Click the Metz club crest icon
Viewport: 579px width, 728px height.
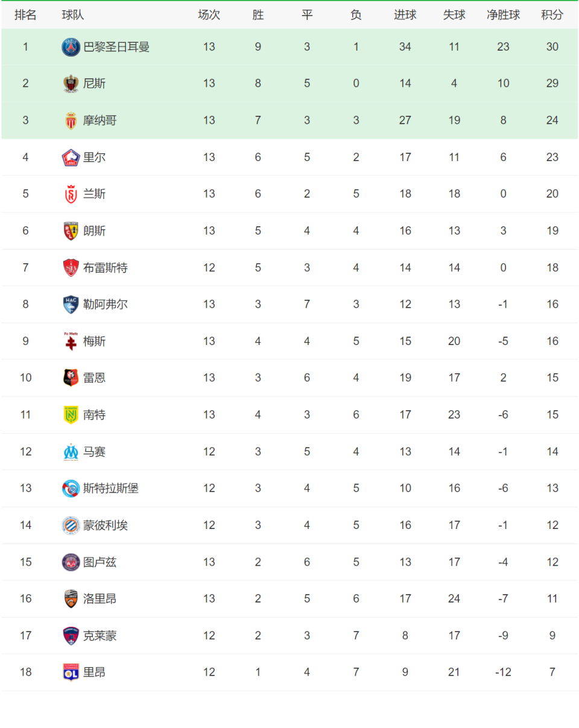tap(71, 341)
